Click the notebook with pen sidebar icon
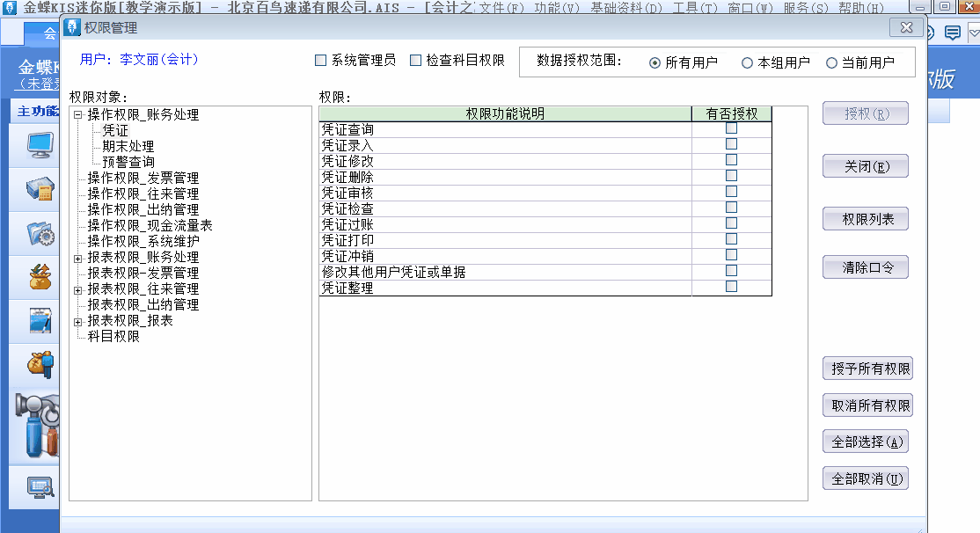 click(x=39, y=320)
